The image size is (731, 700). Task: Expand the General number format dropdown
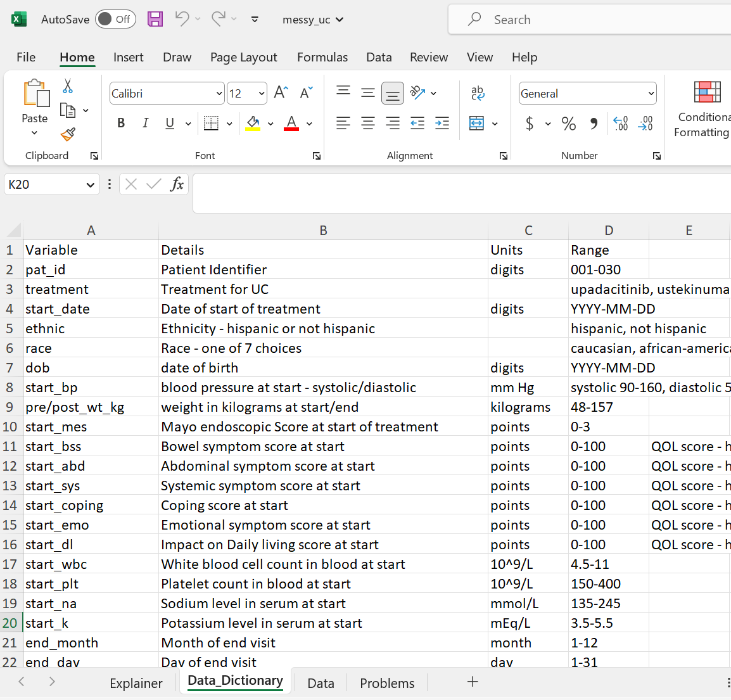(x=651, y=94)
